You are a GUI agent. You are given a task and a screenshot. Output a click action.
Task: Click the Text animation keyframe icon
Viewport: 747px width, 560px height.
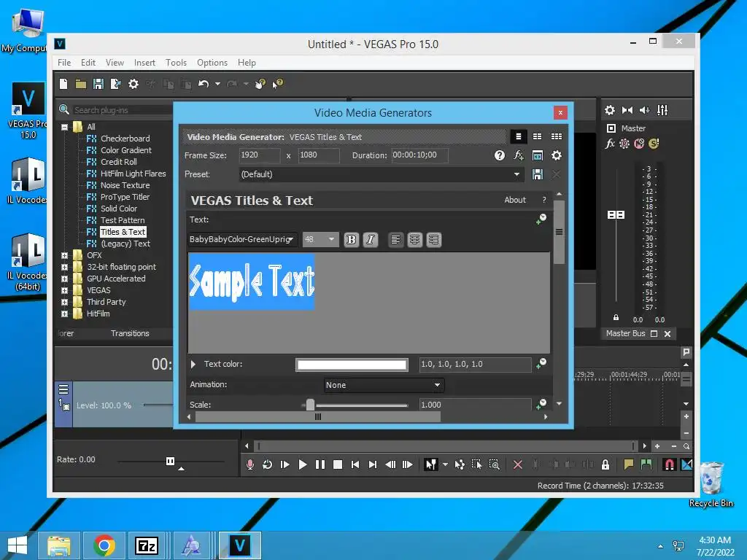tap(541, 219)
